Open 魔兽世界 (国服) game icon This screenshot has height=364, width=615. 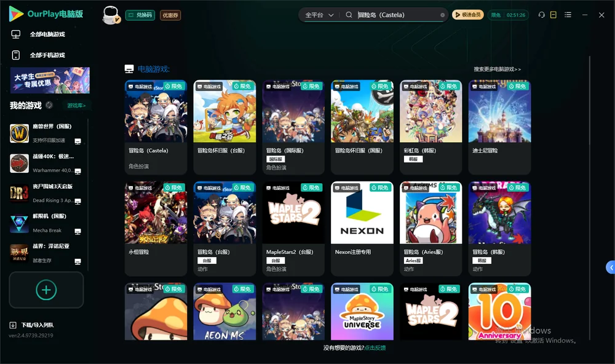click(x=19, y=133)
